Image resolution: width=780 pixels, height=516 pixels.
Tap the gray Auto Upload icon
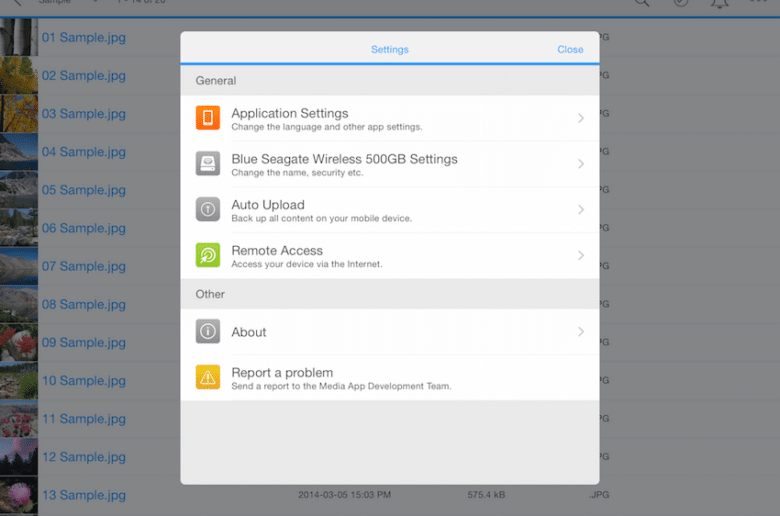click(208, 209)
